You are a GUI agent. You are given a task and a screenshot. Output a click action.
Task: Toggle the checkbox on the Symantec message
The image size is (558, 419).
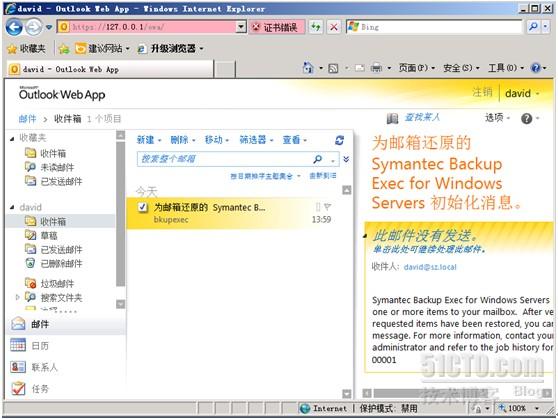pos(143,207)
